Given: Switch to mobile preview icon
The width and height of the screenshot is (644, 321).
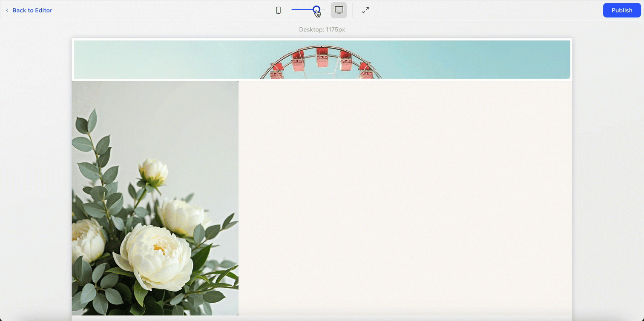Looking at the screenshot, I should [x=278, y=10].
